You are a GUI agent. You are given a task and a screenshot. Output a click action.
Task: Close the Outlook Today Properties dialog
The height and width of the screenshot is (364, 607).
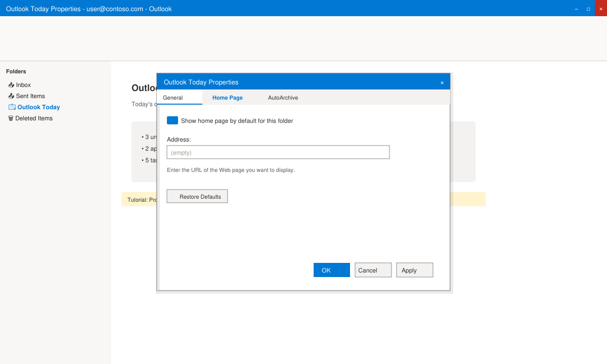point(442,82)
